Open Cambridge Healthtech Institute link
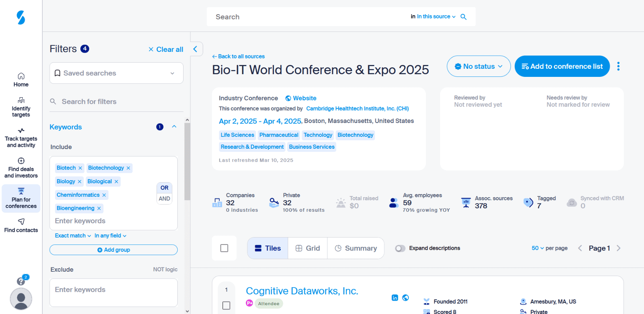Viewport: 644px width, 314px height. 357,109
